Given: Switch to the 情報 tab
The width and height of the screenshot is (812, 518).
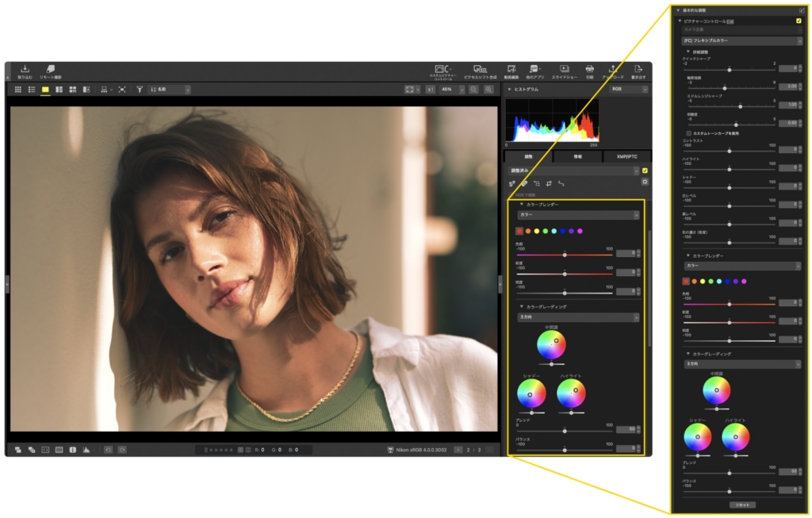Looking at the screenshot, I should pyautogui.click(x=577, y=156).
